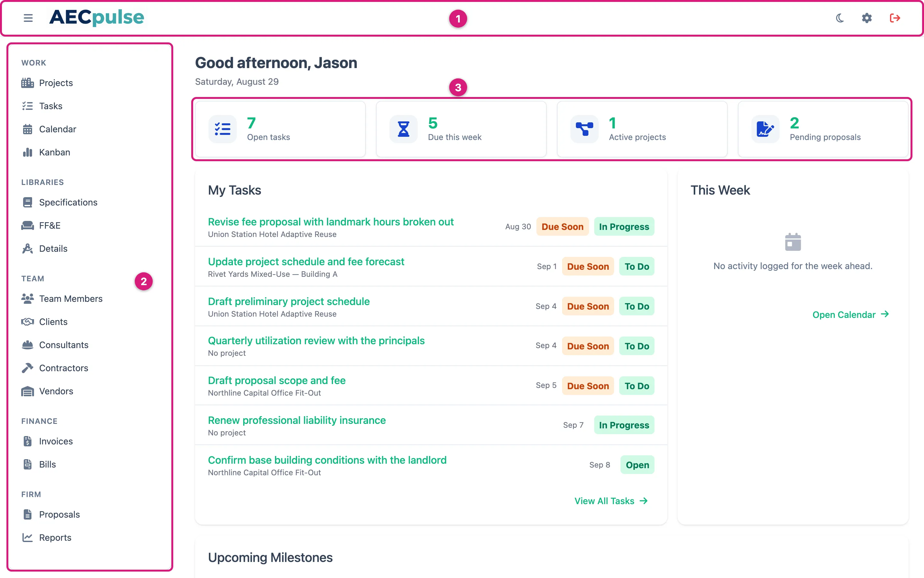
Task: Open the Calendar sidebar item
Action: point(49,129)
